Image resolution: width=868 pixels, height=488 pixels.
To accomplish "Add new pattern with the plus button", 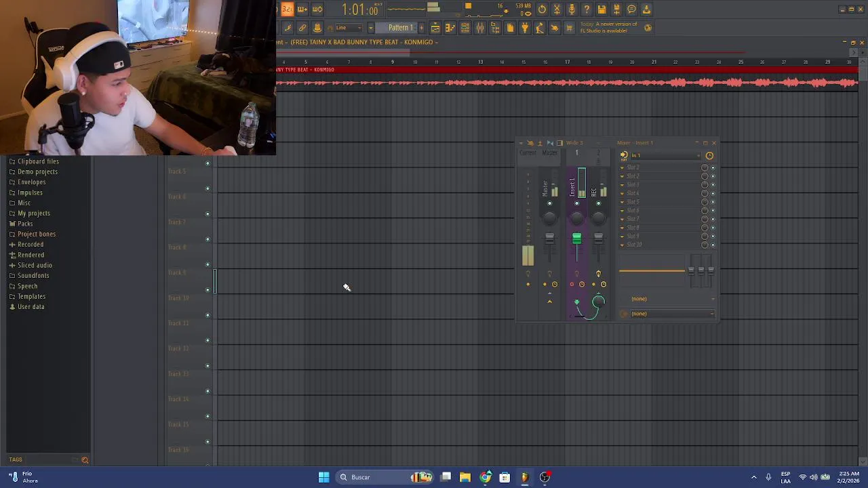I will [421, 28].
